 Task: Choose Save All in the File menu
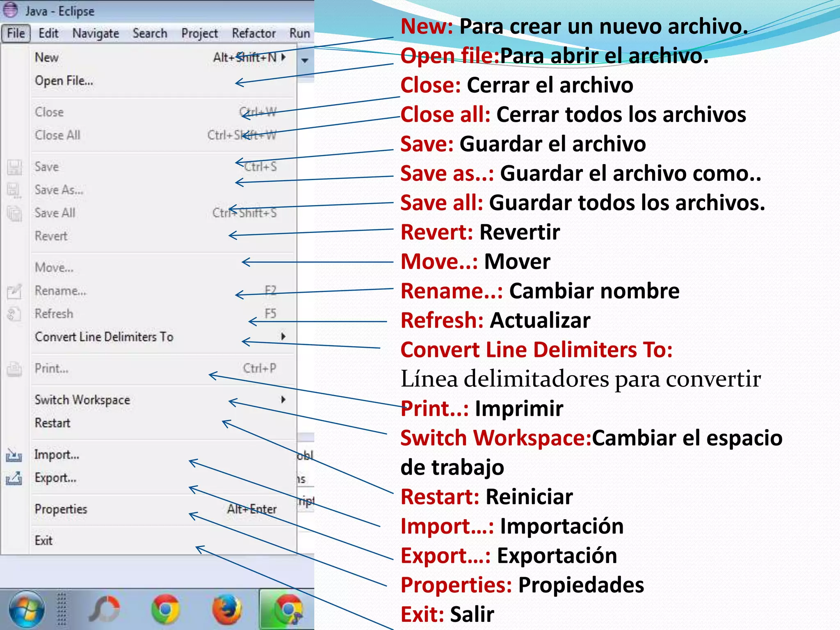tap(163, 213)
